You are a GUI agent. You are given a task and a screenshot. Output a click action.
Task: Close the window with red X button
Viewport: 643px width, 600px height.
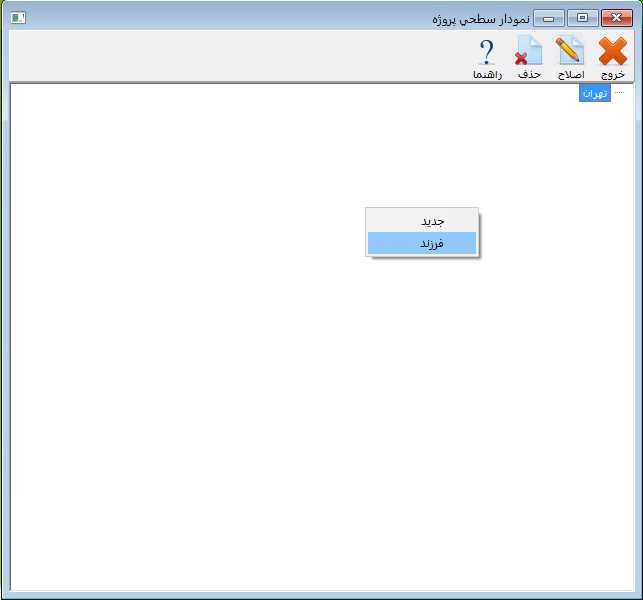pos(616,18)
